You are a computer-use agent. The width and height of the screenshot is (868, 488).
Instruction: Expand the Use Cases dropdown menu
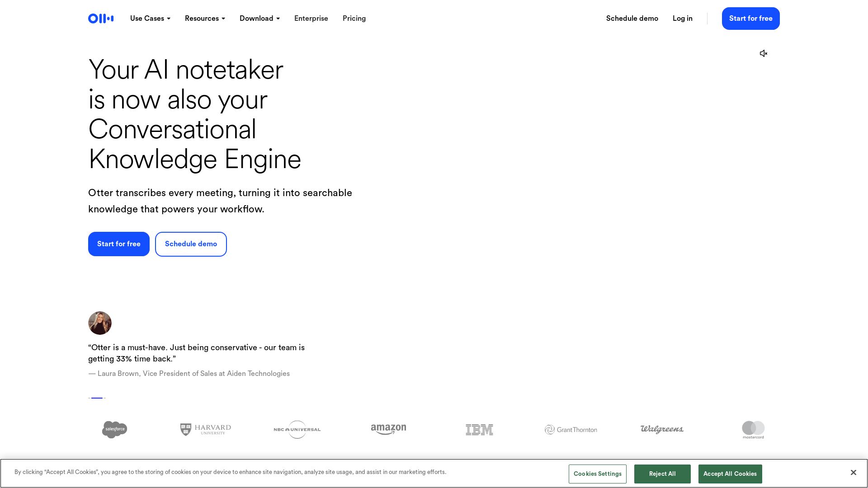150,19
